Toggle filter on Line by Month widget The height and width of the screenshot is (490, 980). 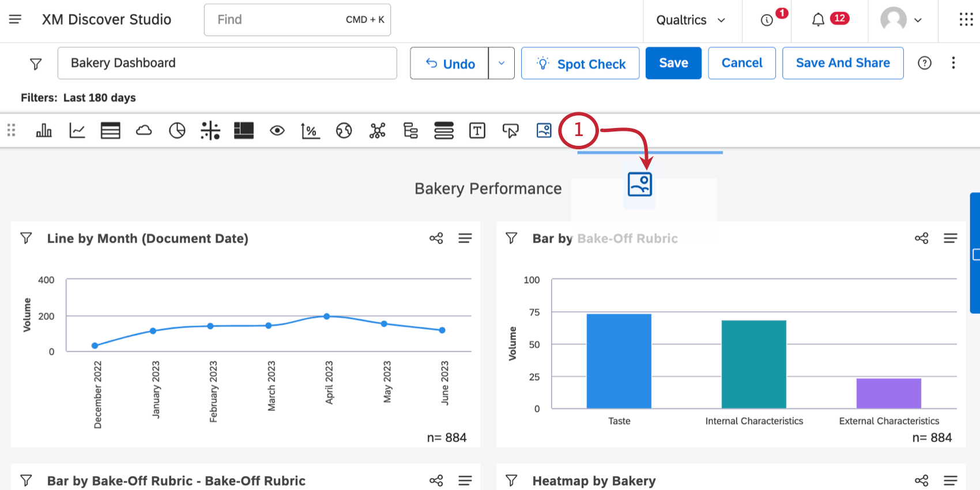coord(26,238)
